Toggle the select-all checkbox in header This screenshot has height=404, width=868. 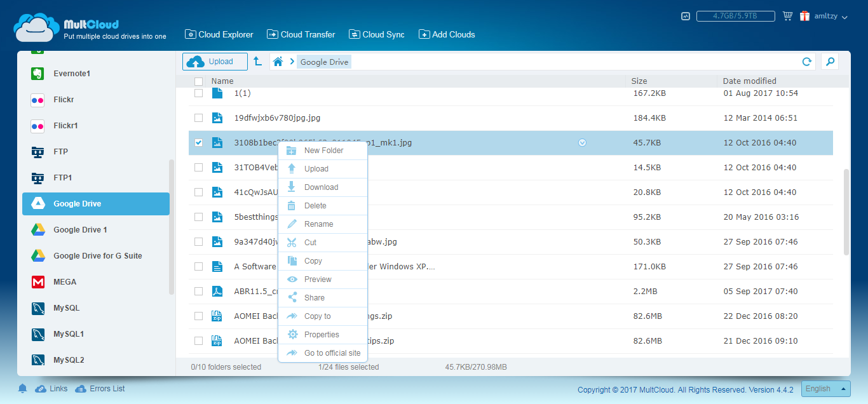pyautogui.click(x=199, y=81)
